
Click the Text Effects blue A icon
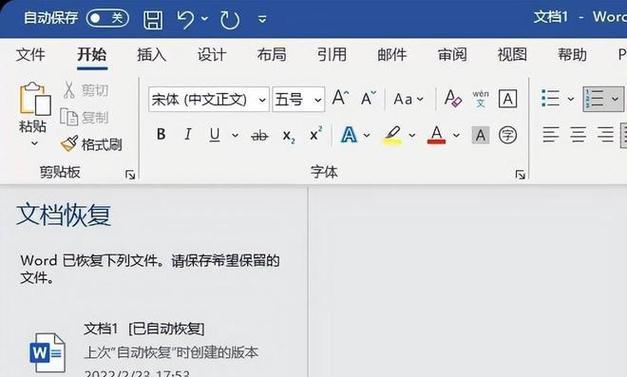pos(349,135)
